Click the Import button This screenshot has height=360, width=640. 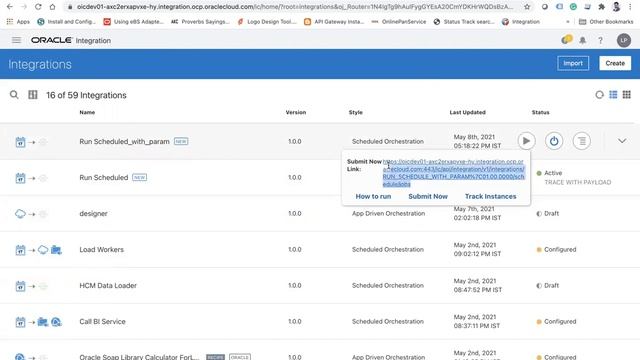(573, 63)
